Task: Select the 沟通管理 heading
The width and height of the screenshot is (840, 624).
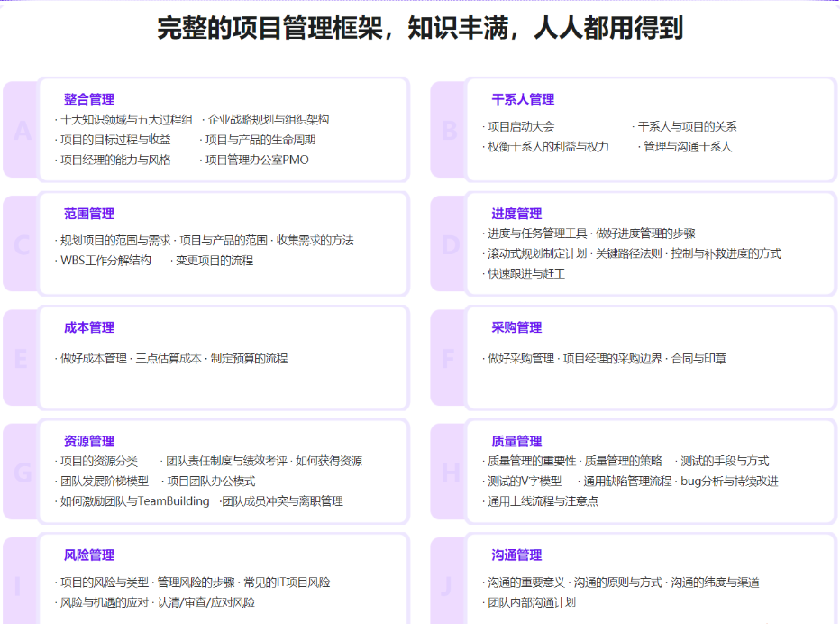Action: [516, 555]
